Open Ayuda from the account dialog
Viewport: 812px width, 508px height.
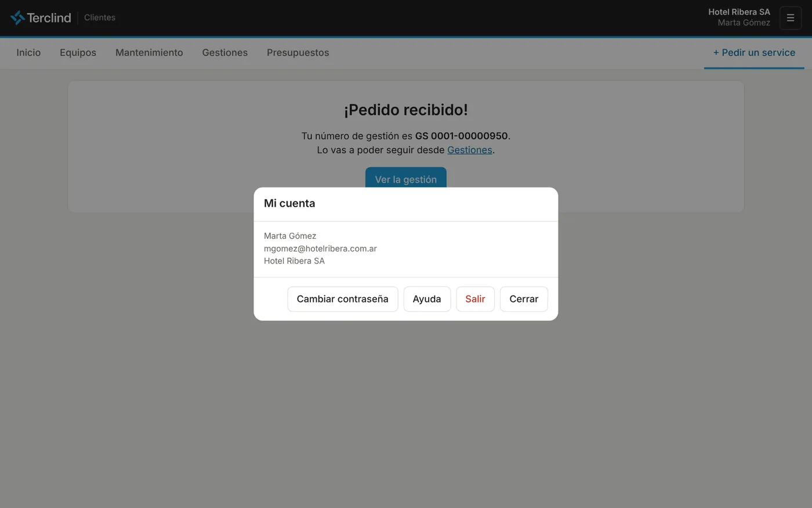(x=427, y=299)
